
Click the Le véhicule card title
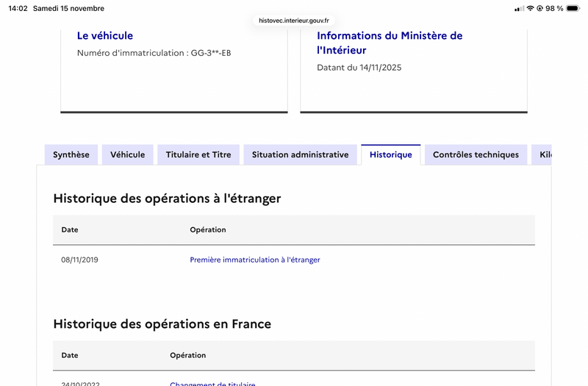pyautogui.click(x=105, y=35)
